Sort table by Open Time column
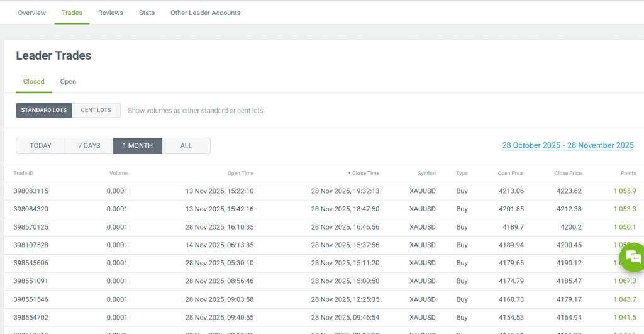644x334 pixels. pos(240,173)
